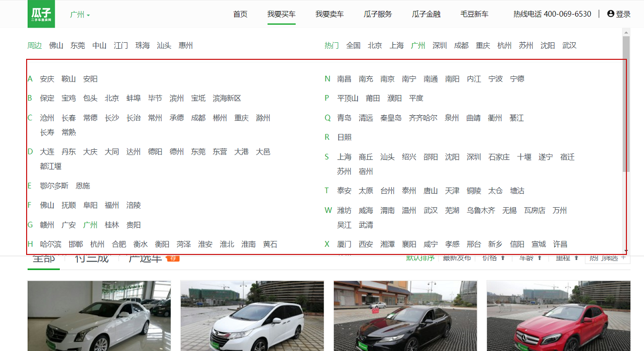Choose city 常熟 under letter C
The image size is (644, 351).
69,132
